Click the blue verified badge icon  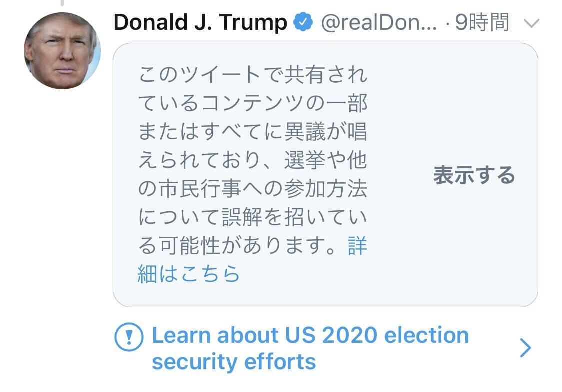click(302, 22)
